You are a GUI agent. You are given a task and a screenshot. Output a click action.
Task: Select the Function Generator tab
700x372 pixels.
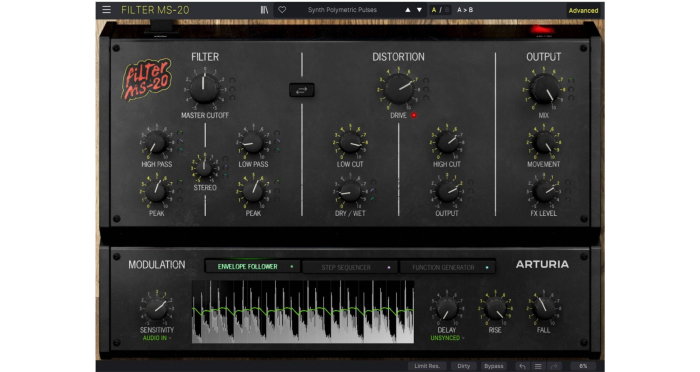click(448, 268)
